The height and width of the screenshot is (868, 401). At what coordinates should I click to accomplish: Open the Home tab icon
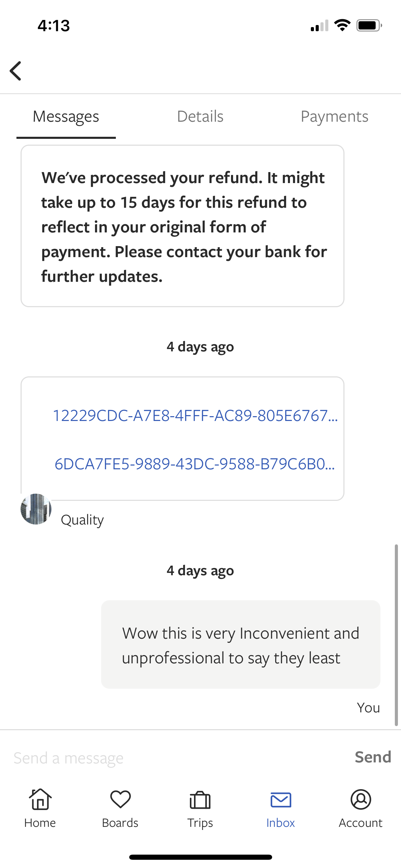[40, 799]
